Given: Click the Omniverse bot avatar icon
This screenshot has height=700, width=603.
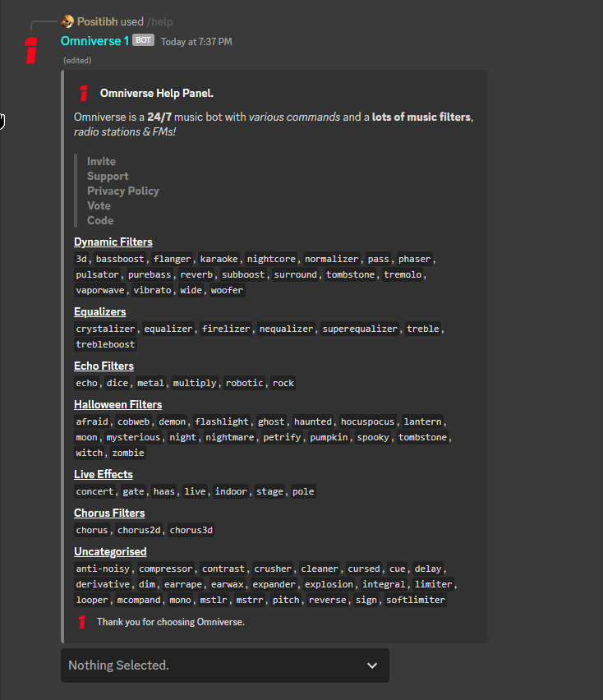Looking at the screenshot, I should [x=31, y=50].
